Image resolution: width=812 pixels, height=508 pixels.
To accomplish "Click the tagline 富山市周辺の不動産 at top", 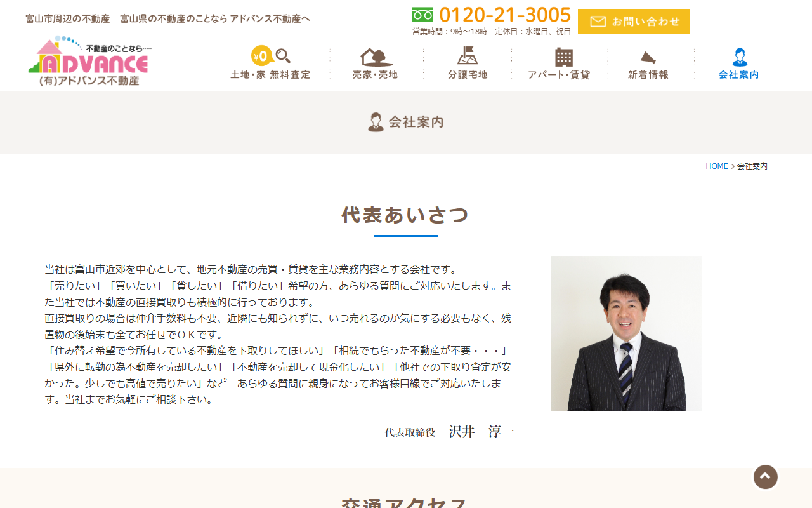I will [67, 19].
